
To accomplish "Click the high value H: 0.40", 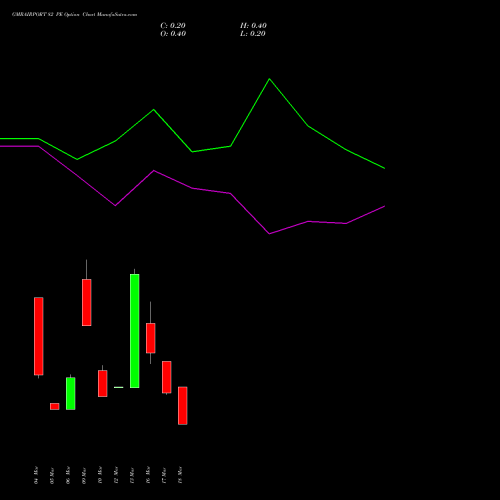I will 253,26.
